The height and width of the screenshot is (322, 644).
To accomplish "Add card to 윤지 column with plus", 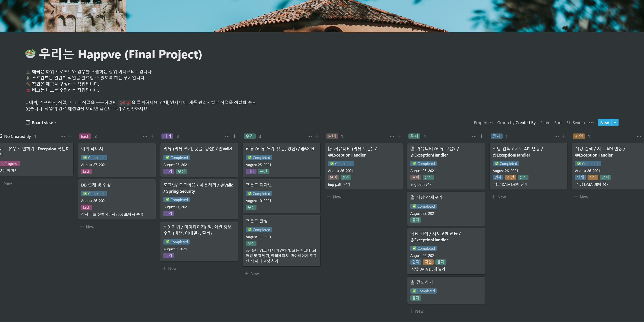I will pos(481,136).
